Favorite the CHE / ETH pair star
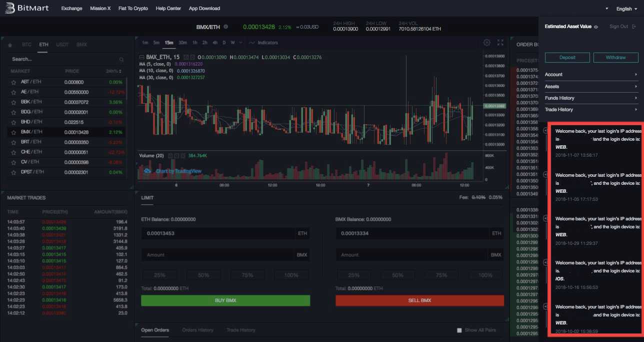 pyautogui.click(x=13, y=152)
